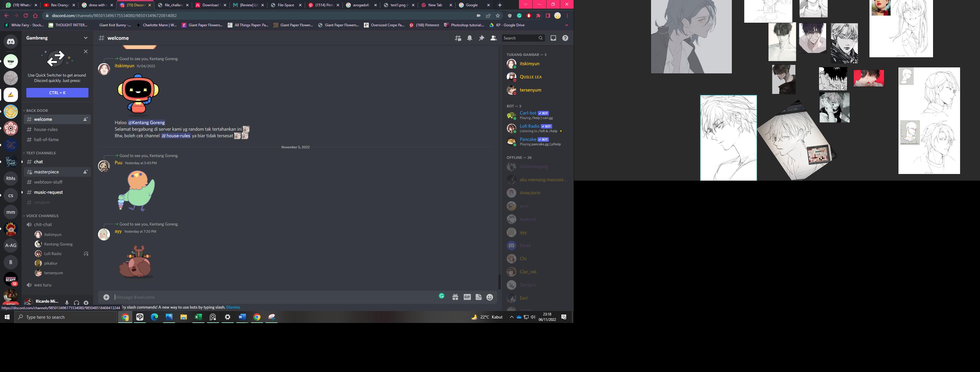Image resolution: width=980 pixels, height=372 pixels.
Task: Open the GIF picker
Action: (467, 297)
